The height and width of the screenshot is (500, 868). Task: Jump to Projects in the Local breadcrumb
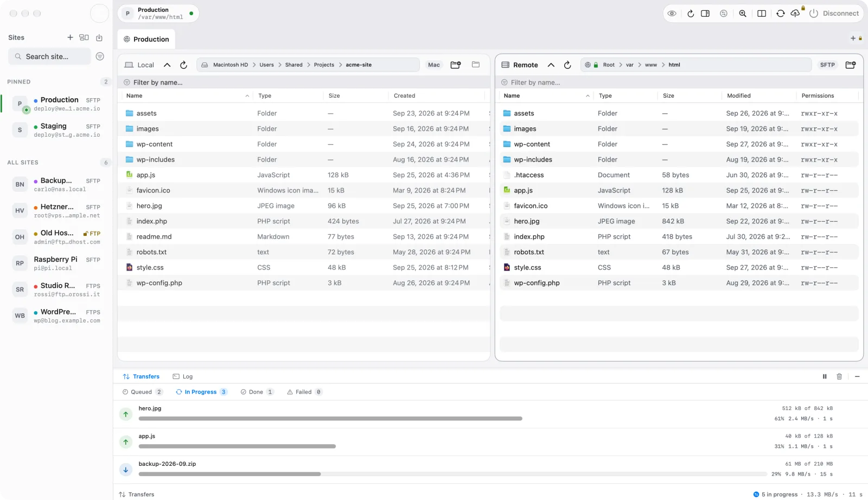tap(324, 65)
